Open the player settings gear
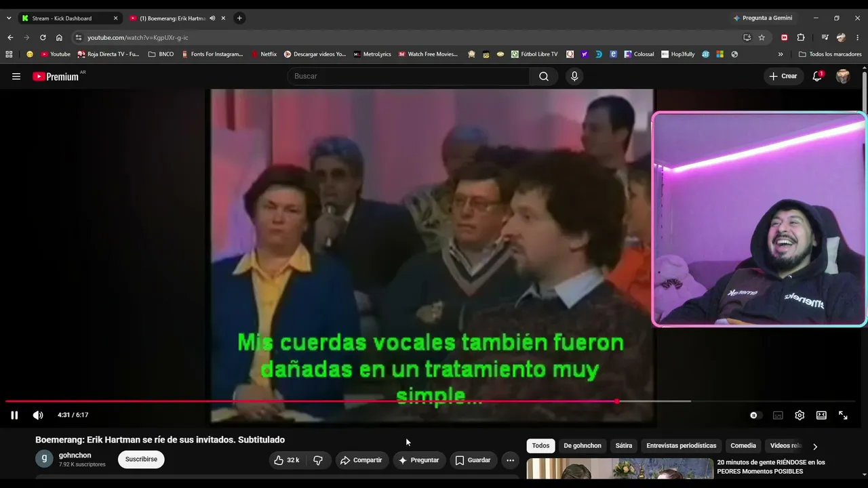Viewport: 868px width, 488px height. tap(800, 415)
